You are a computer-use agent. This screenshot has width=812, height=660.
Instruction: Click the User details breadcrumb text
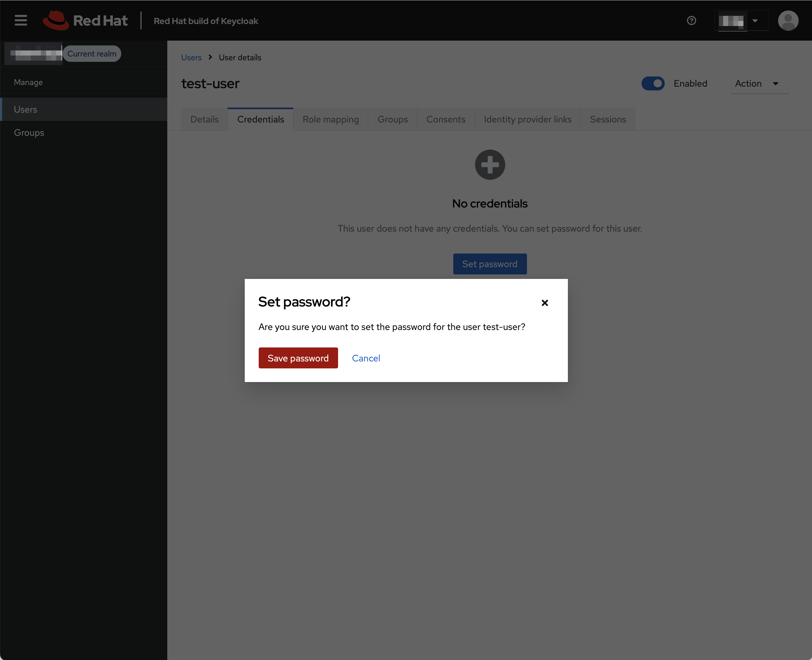point(240,57)
